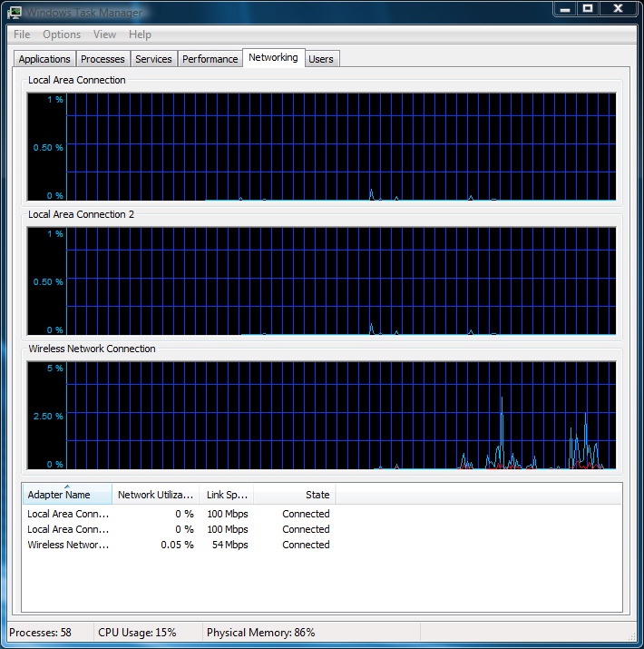Switch to the Processes tab

point(102,59)
